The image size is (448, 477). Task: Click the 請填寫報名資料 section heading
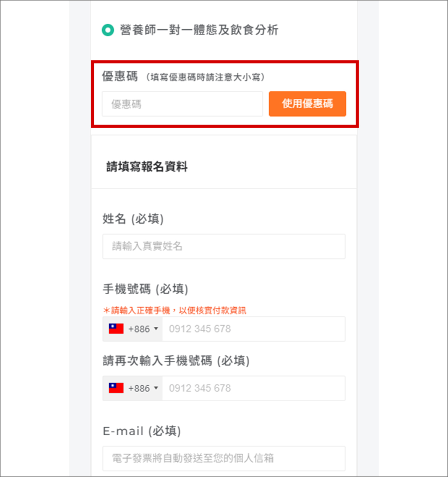pos(147,167)
